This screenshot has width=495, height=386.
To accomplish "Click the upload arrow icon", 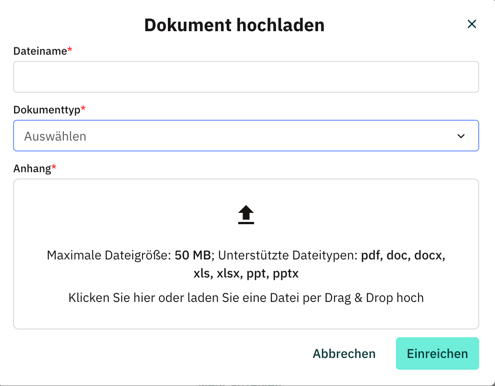I will (x=246, y=214).
